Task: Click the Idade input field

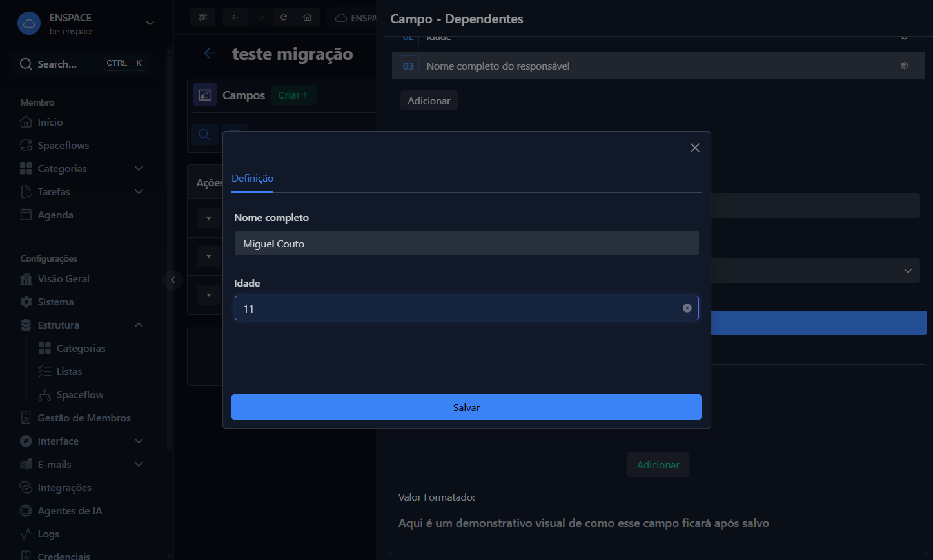Action: coord(466,309)
